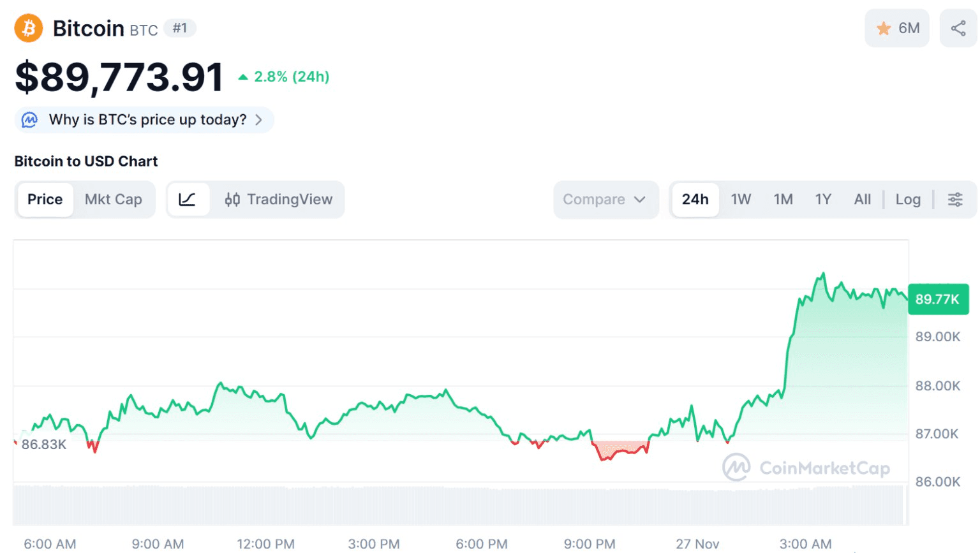Click the orange Bitcoin logo icon
This screenshot has width=980, height=553.
coord(29,29)
